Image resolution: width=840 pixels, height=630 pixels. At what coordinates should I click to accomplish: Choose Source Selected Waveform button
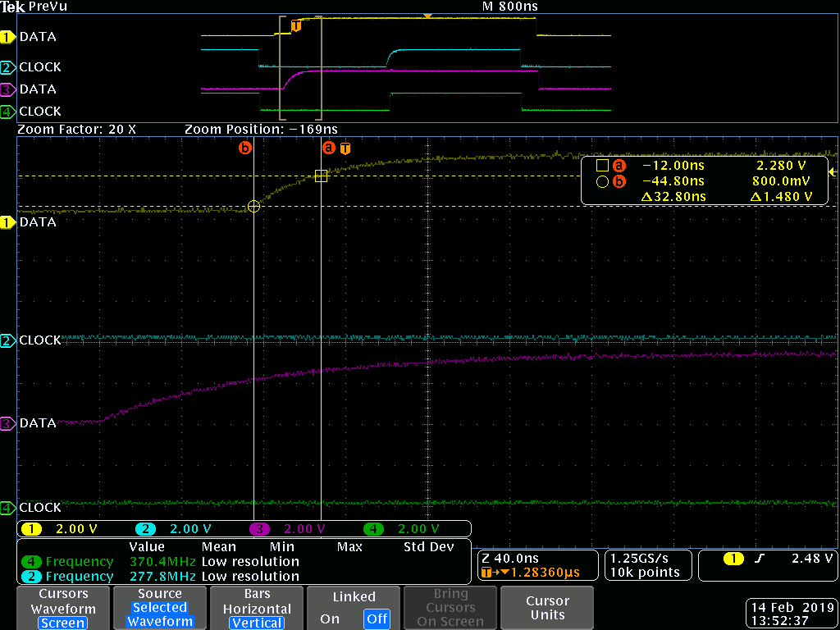pos(160,608)
